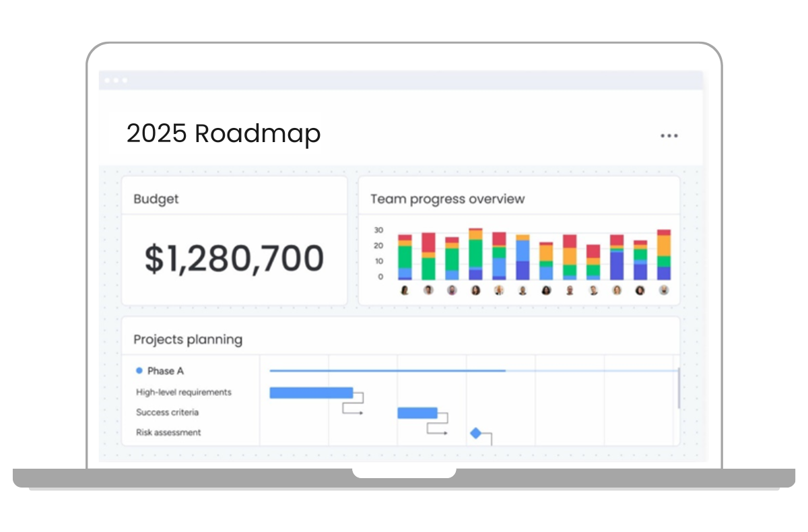Viewport: 808px width, 532px height.
Task: Click the blue Phase A bullet dot
Action: coord(139,371)
